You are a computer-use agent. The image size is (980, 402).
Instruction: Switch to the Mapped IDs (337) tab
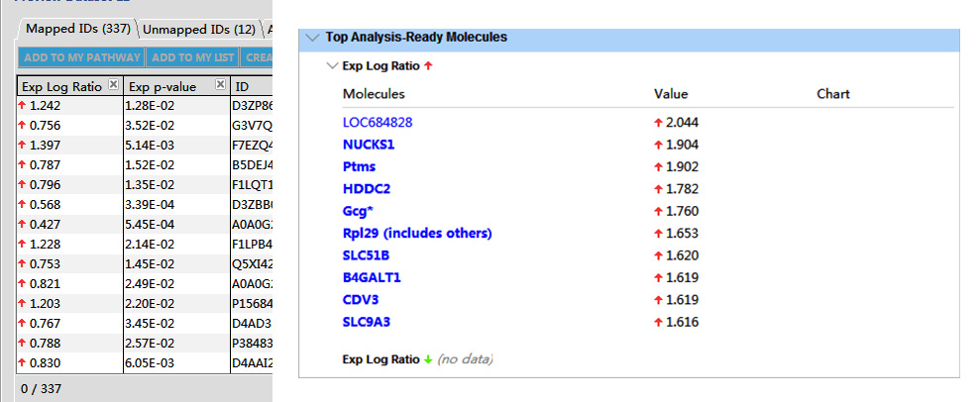coord(77,29)
